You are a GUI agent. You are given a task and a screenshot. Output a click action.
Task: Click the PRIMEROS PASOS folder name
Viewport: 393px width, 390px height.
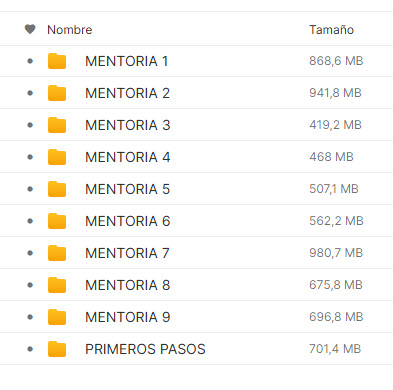145,349
